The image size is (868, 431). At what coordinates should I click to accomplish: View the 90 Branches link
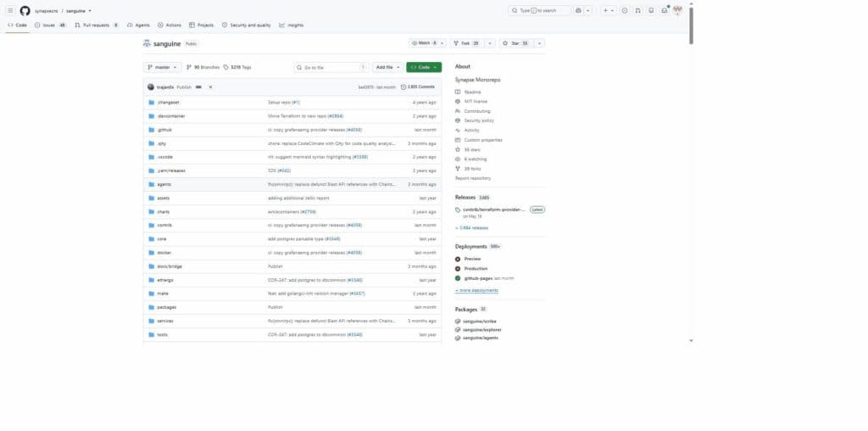coord(203,67)
